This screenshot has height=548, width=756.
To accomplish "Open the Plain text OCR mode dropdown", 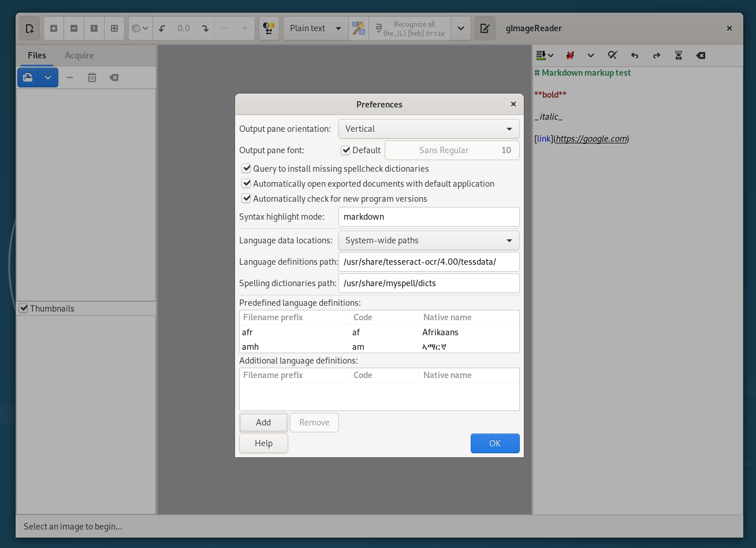I will tap(315, 28).
